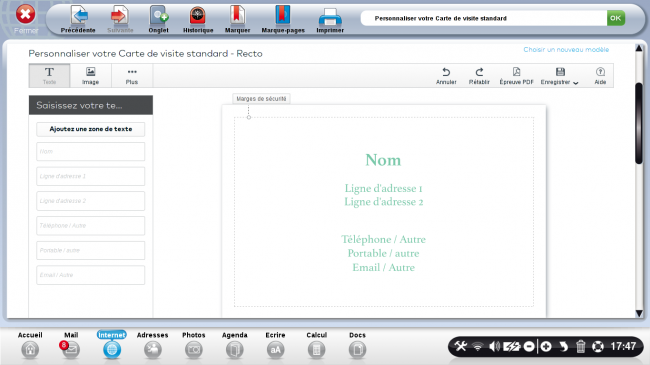Confirm the address with OK button
650x365 pixels.
(x=616, y=18)
